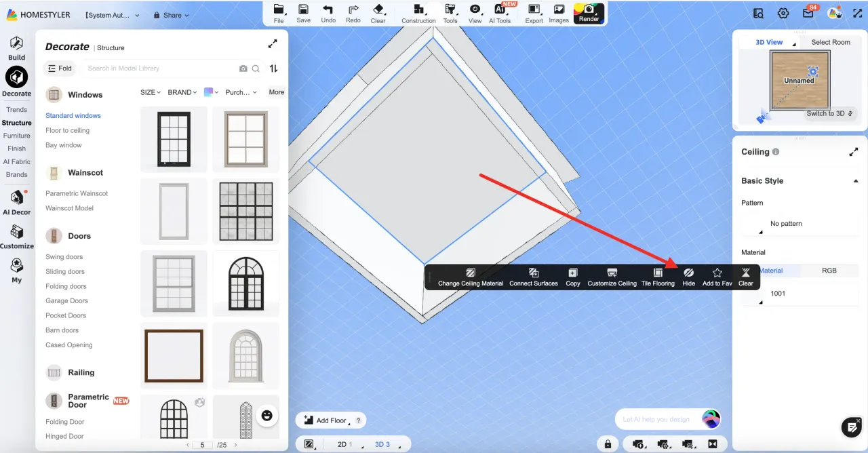This screenshot has height=453, width=868.
Task: Open the SIZE filter dropdown
Action: pyautogui.click(x=150, y=92)
